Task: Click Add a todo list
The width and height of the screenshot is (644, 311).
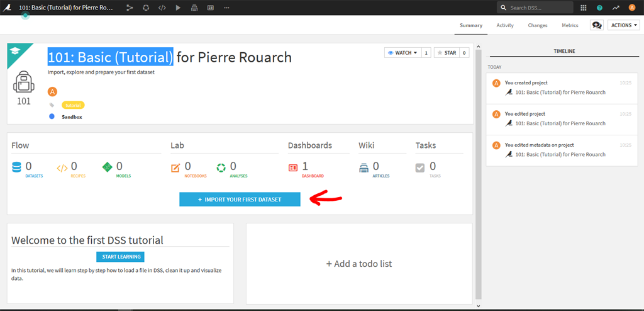Action: click(359, 264)
